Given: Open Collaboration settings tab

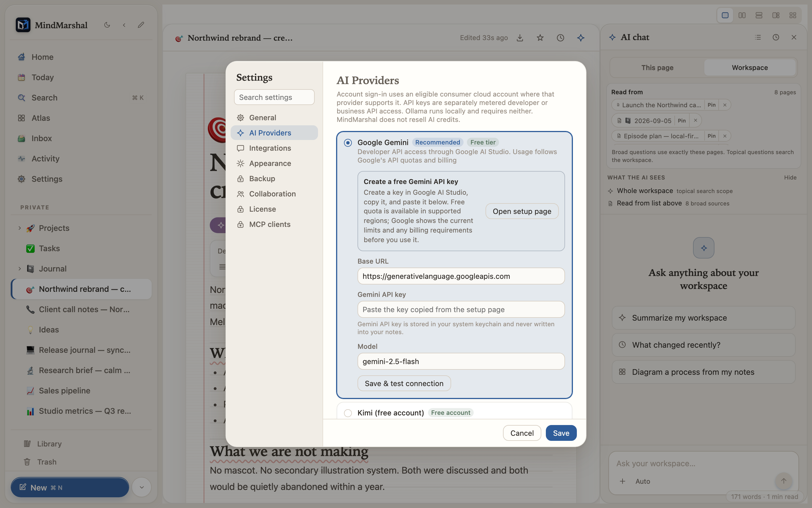Looking at the screenshot, I should tap(274, 194).
